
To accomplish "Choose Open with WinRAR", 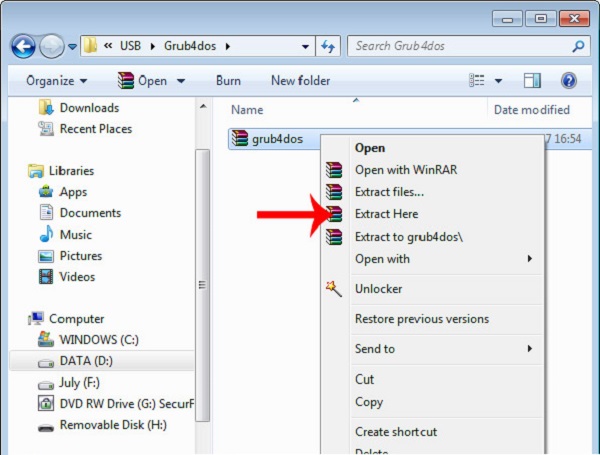I will (406, 170).
